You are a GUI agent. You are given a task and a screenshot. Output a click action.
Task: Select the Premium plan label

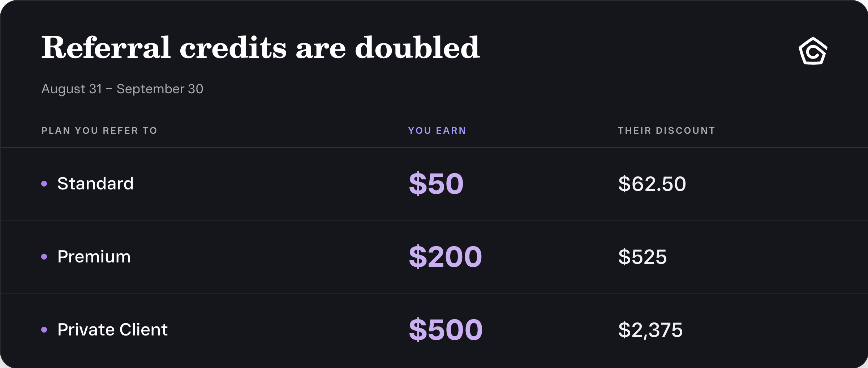point(94,256)
